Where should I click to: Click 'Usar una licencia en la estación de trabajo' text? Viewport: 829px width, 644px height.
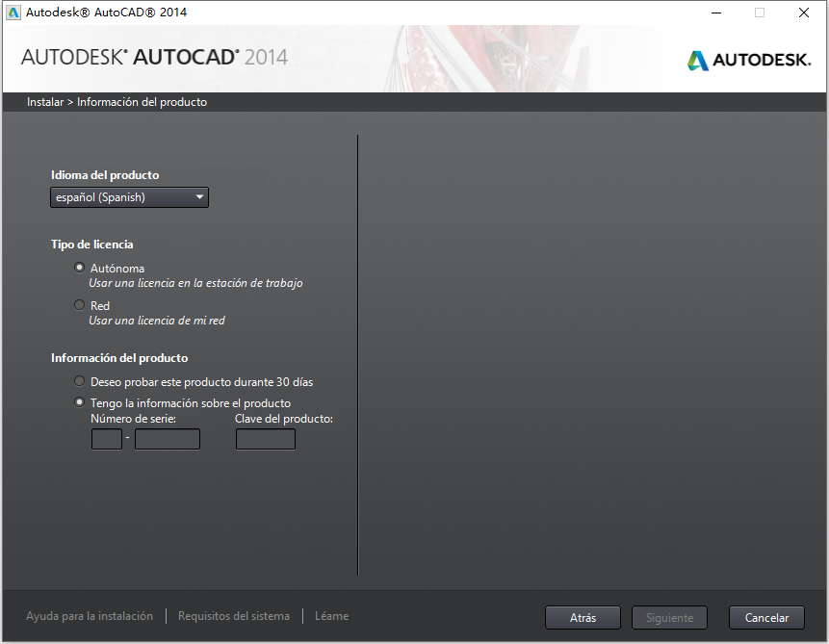pyautogui.click(x=195, y=283)
